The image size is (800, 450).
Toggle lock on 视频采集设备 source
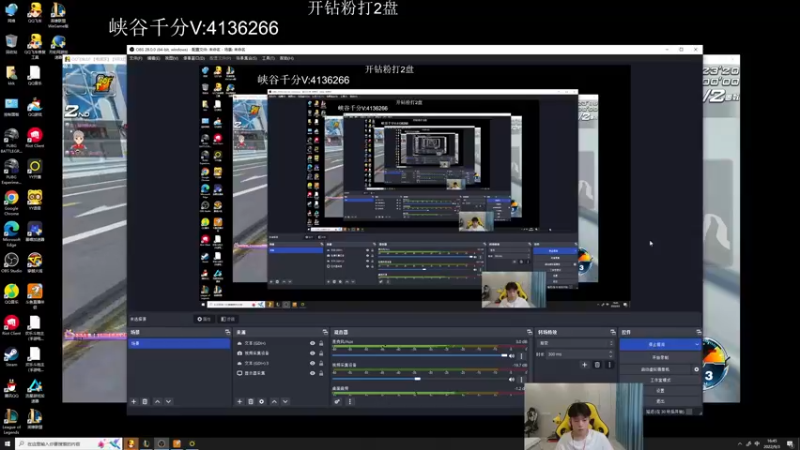(x=321, y=353)
